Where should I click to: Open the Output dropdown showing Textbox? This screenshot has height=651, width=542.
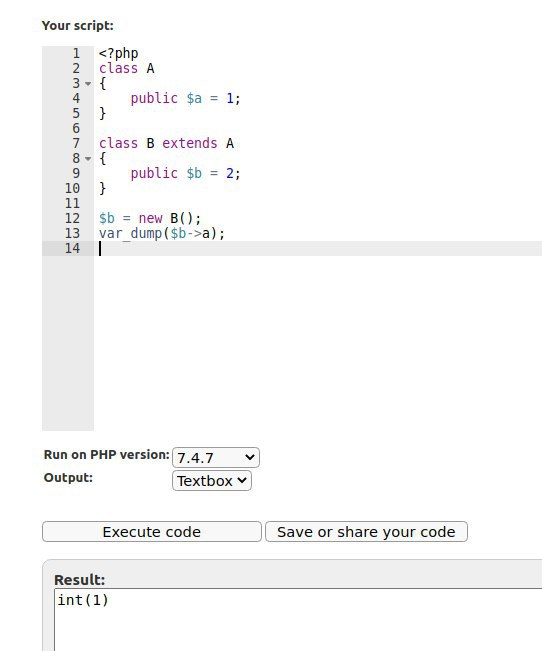coord(212,481)
